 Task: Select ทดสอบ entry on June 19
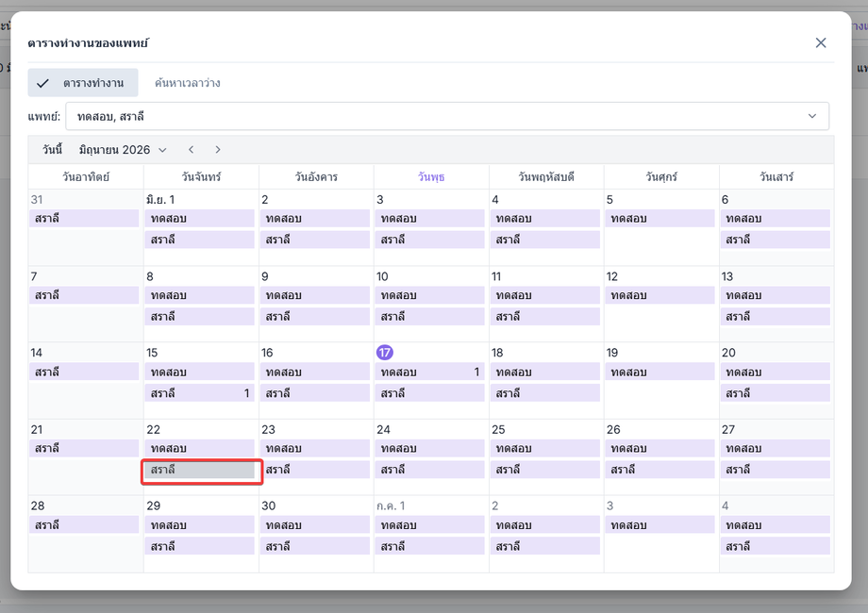pos(659,372)
